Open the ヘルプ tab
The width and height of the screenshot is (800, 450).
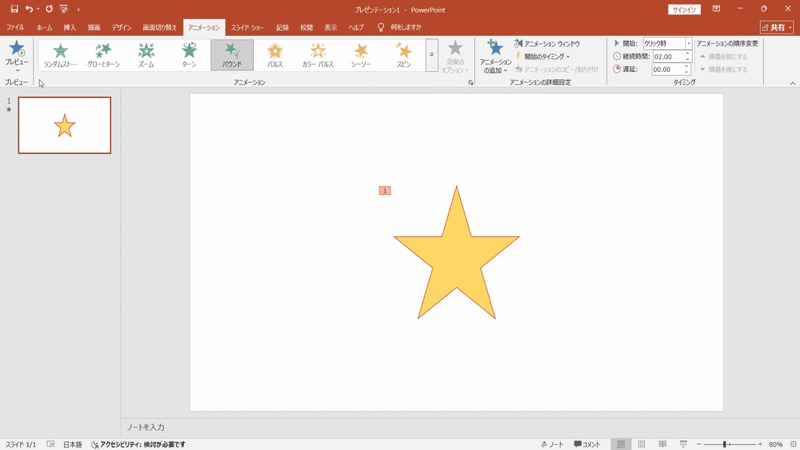(356, 28)
